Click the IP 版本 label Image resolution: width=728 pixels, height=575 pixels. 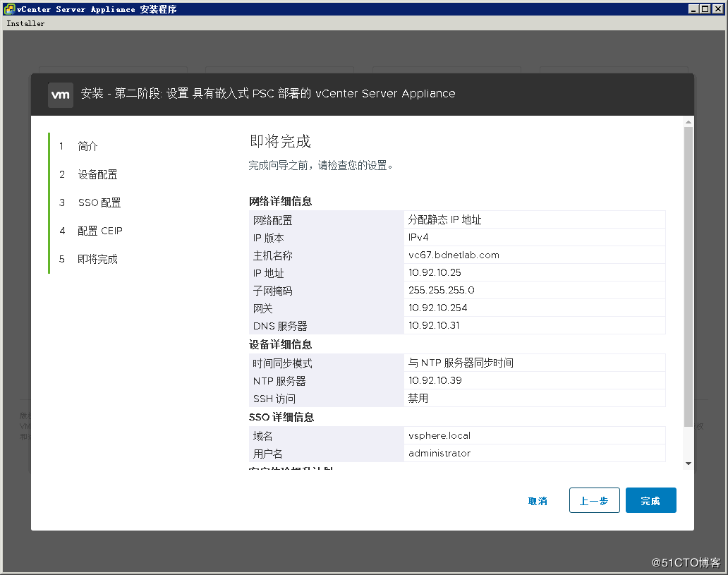tap(268, 238)
